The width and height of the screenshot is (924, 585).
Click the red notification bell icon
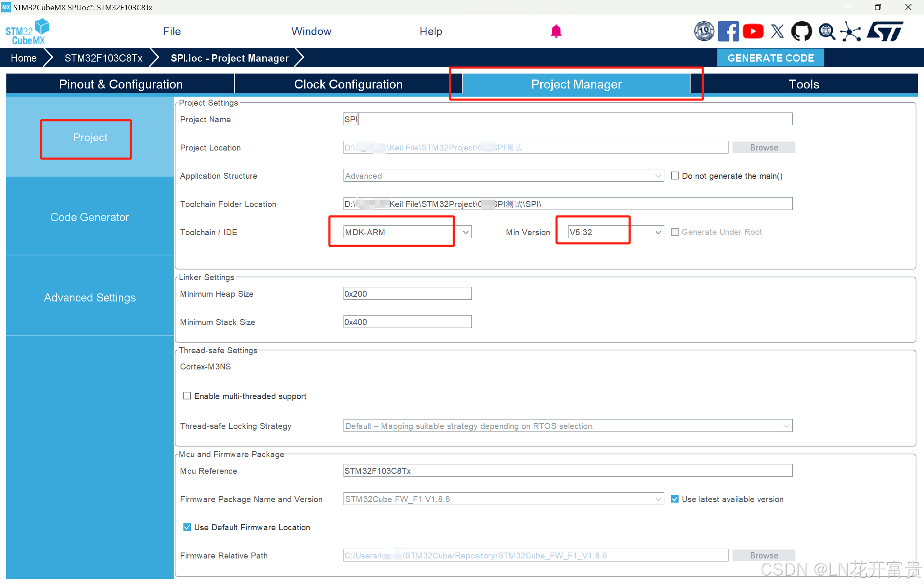(x=556, y=31)
